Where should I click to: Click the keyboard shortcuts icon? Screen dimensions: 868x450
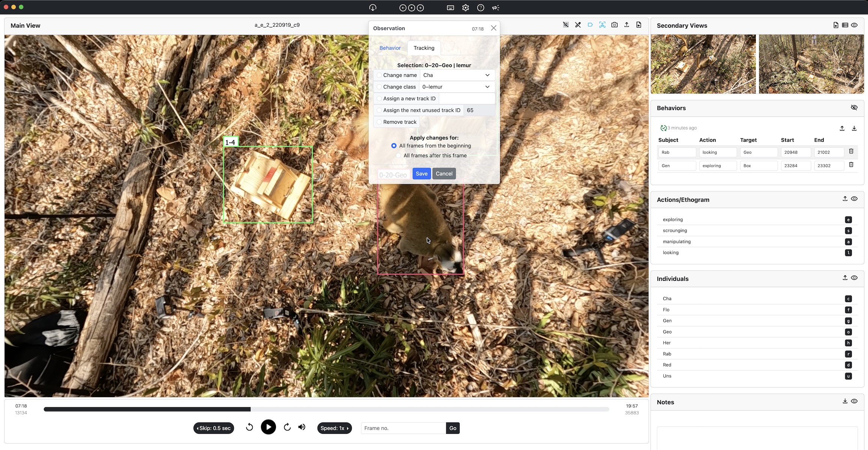(x=450, y=7)
